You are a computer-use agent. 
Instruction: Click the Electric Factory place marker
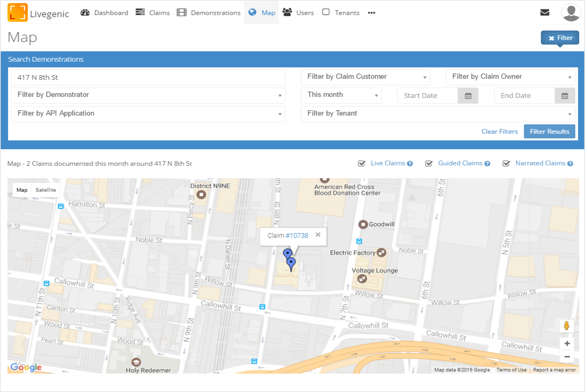click(382, 252)
